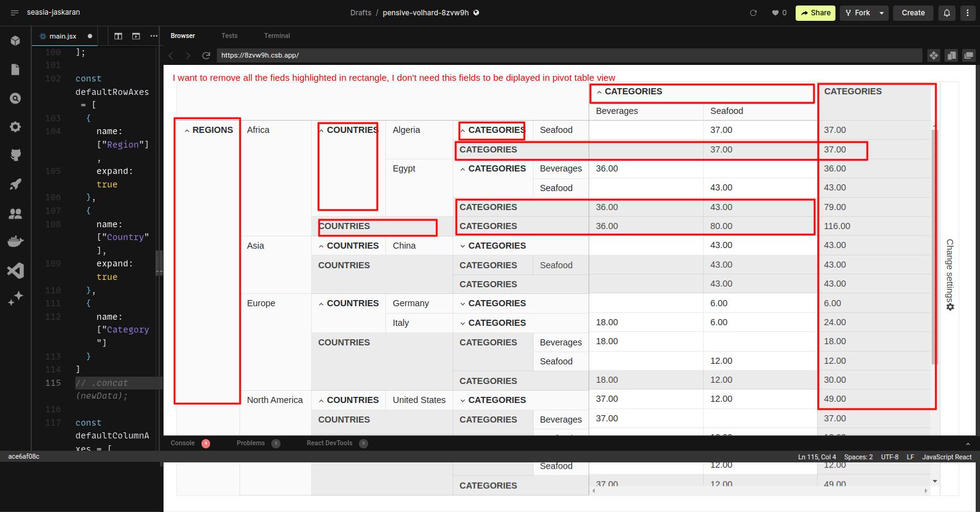This screenshot has width=980, height=512.
Task: Click the Share button
Action: pyautogui.click(x=815, y=13)
